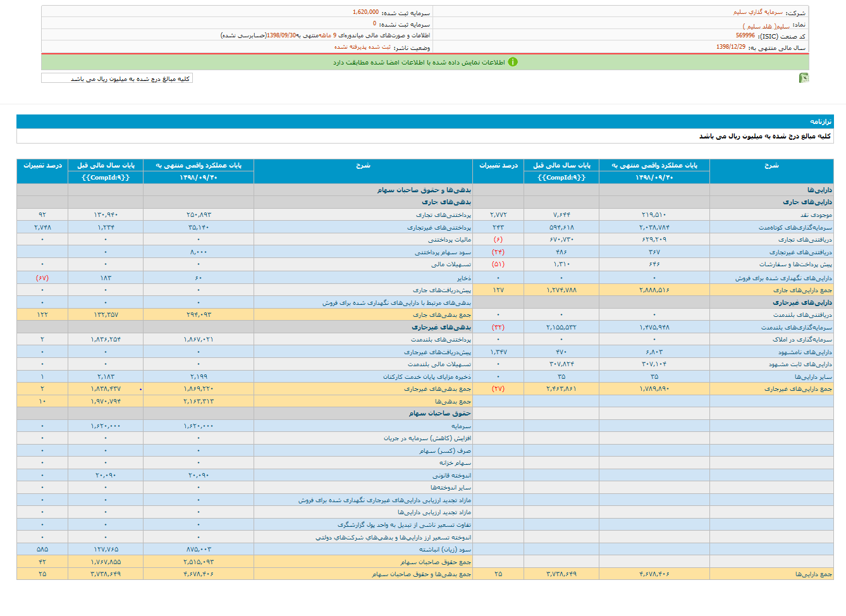Click the publisher status ثبت شده پذیرفته شده
The height and width of the screenshot is (616, 846).
(362, 47)
